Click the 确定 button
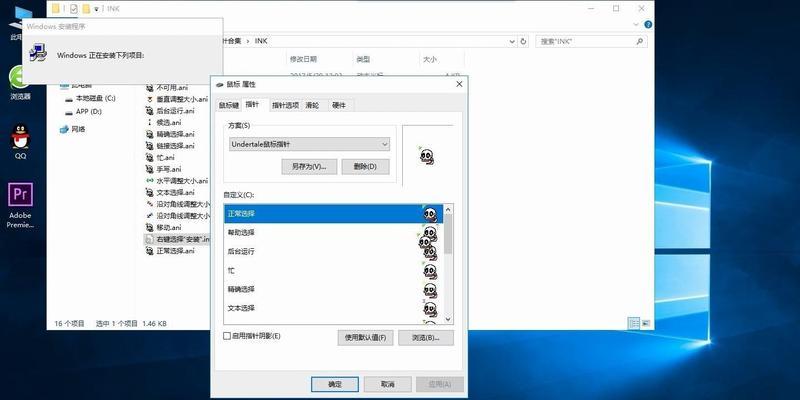The height and width of the screenshot is (400, 800). (335, 384)
